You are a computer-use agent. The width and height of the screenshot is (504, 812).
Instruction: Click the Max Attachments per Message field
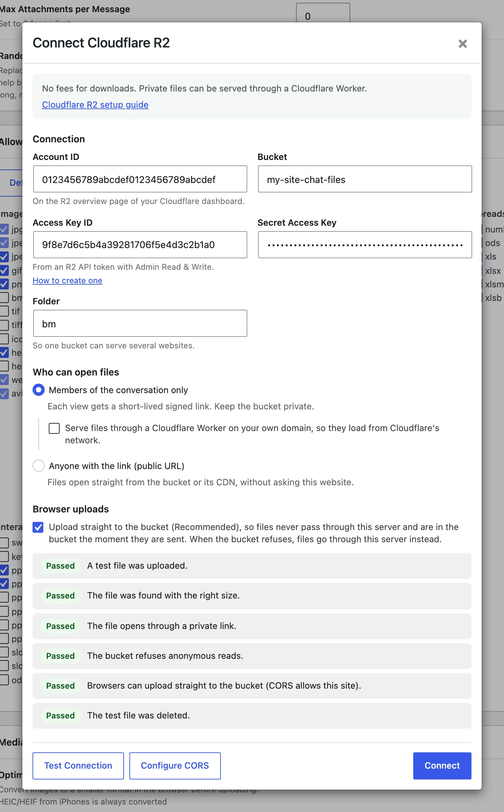pos(323,13)
